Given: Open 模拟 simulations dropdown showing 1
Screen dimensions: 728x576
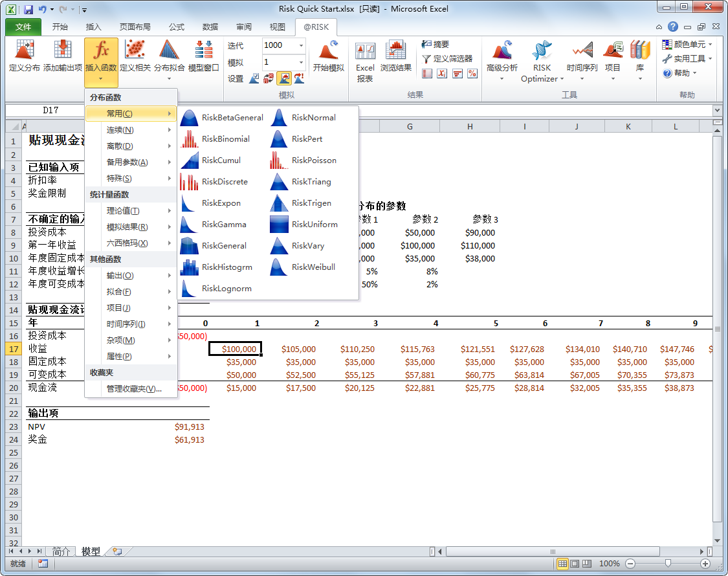Looking at the screenshot, I should 301,62.
